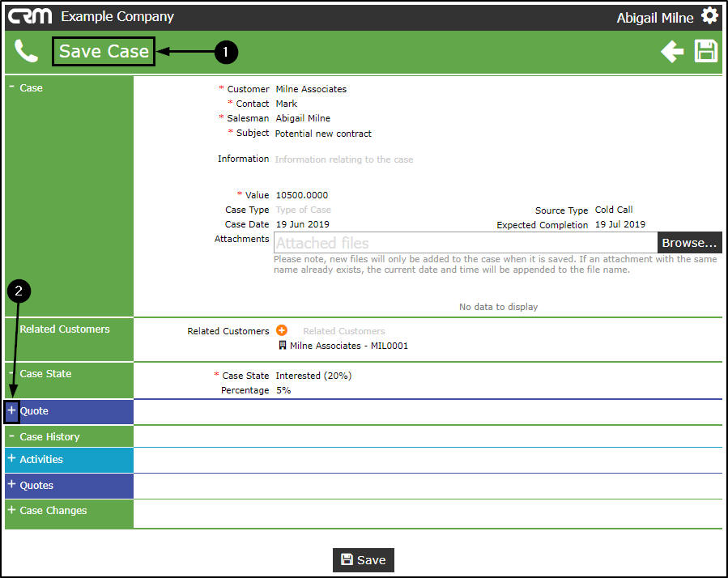Open the Case Type field
This screenshot has width=728, height=578.
point(303,210)
